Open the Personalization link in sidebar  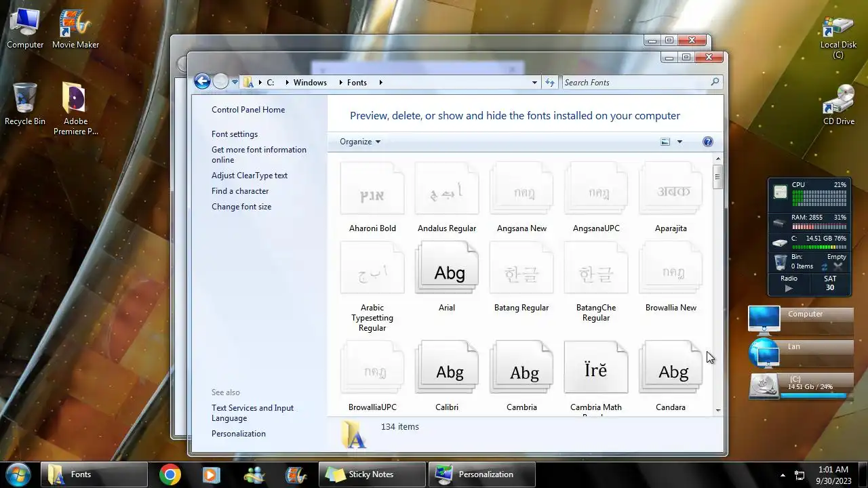(239, 434)
